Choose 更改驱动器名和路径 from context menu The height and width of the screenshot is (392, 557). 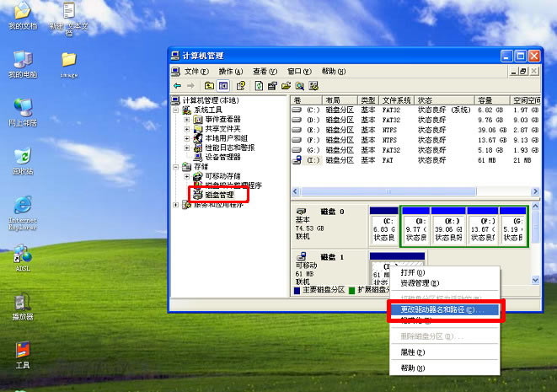[443, 309]
